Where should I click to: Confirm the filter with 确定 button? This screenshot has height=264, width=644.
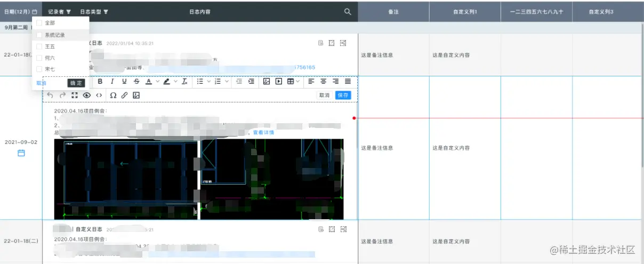pyautogui.click(x=76, y=83)
